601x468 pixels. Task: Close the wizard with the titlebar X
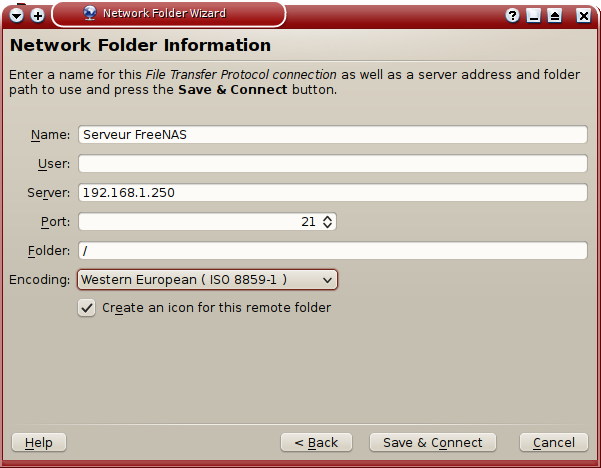point(583,15)
